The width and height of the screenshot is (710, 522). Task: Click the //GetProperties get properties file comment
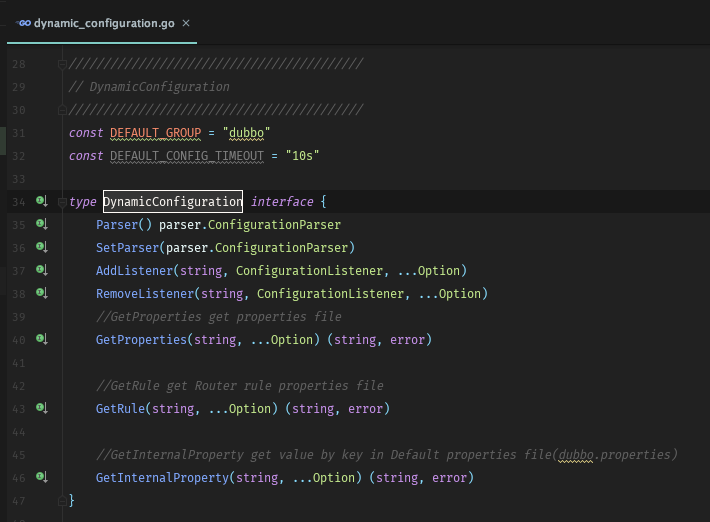tap(219, 317)
